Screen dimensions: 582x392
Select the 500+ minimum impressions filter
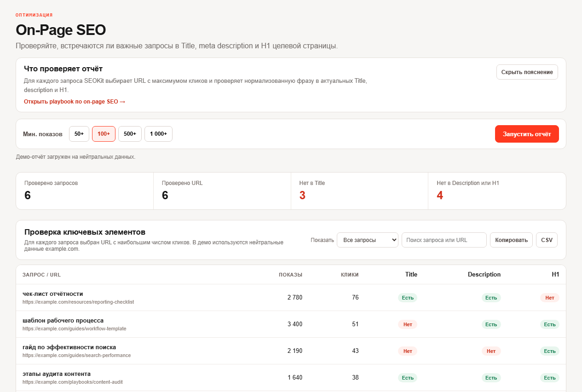pos(130,134)
